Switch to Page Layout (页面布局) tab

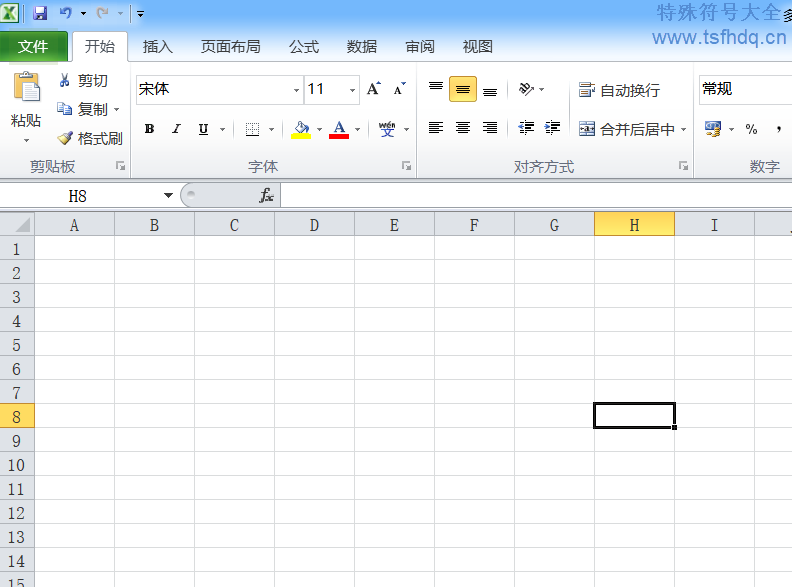click(x=230, y=46)
